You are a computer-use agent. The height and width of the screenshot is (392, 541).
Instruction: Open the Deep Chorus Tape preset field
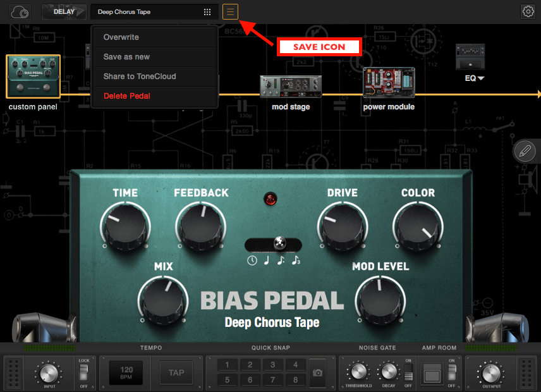(x=154, y=12)
